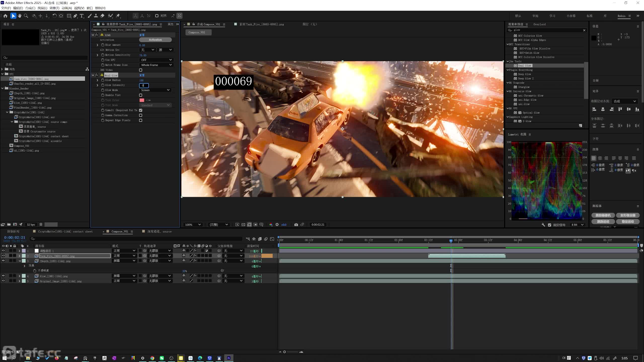Click the pink Tint Color swatch

click(x=142, y=100)
